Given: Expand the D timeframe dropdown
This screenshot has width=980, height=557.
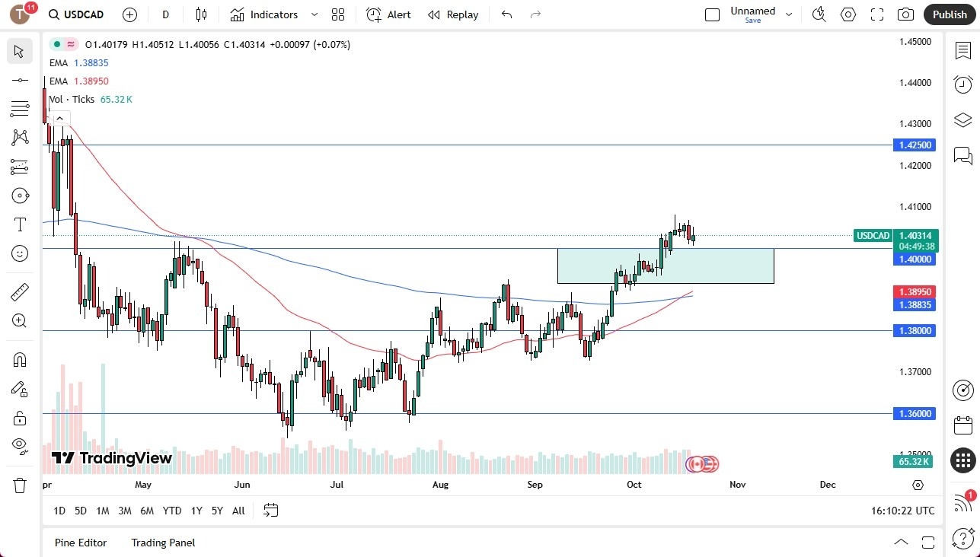Looking at the screenshot, I should [164, 14].
